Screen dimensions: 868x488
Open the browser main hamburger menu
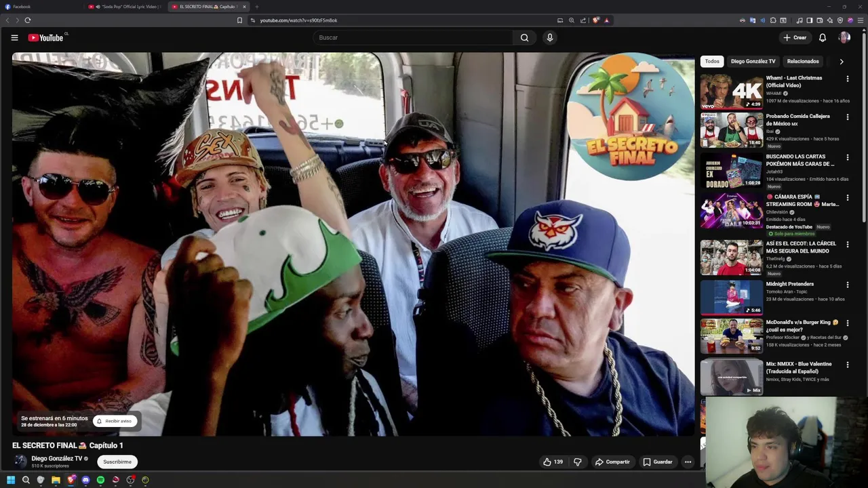point(861,20)
